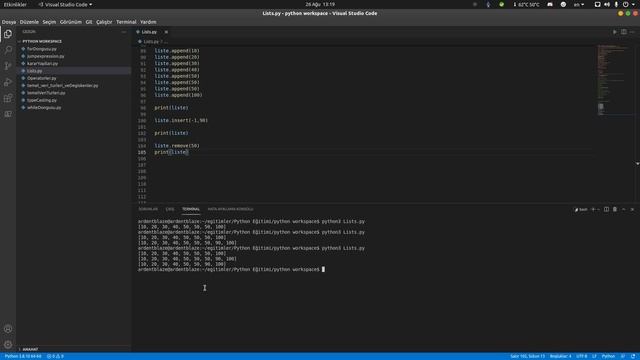Open the keyboard layout en dropdown
640x360 pixels.
(x=579, y=4)
